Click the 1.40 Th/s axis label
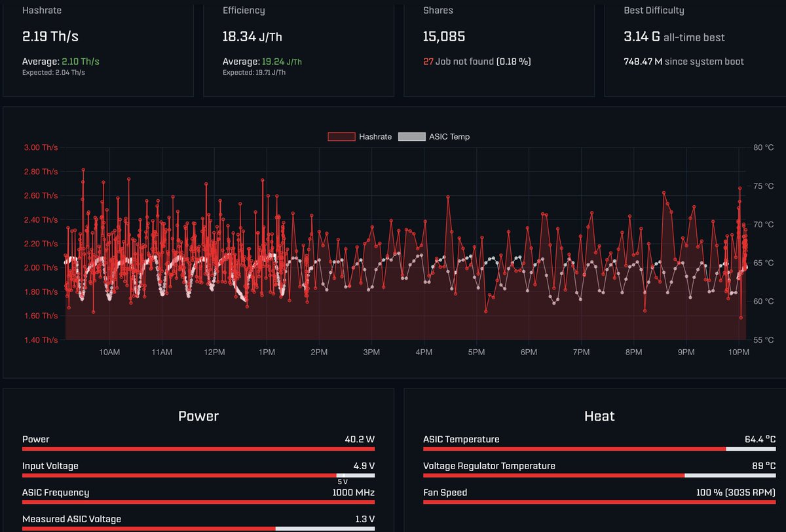786x532 pixels. coord(41,340)
